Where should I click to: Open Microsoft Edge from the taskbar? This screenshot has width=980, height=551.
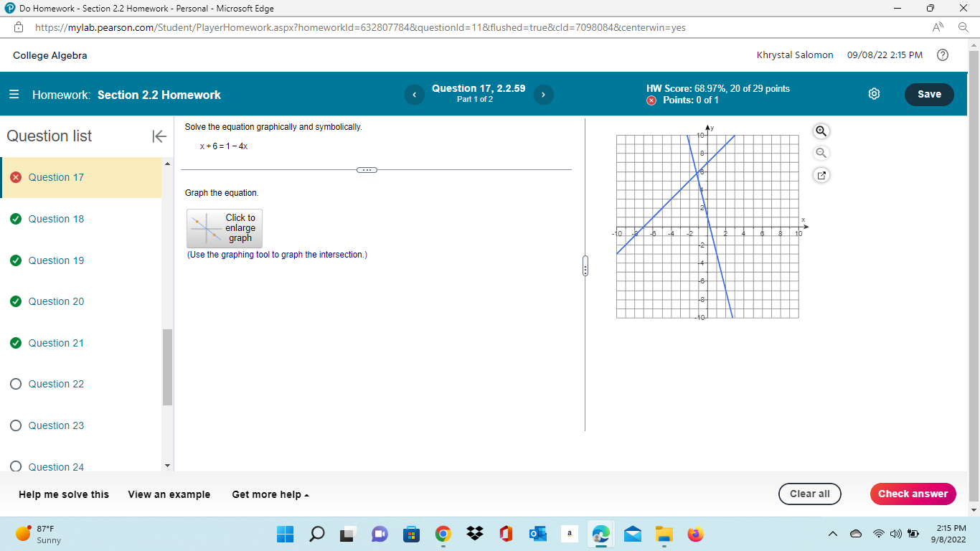[x=600, y=534]
